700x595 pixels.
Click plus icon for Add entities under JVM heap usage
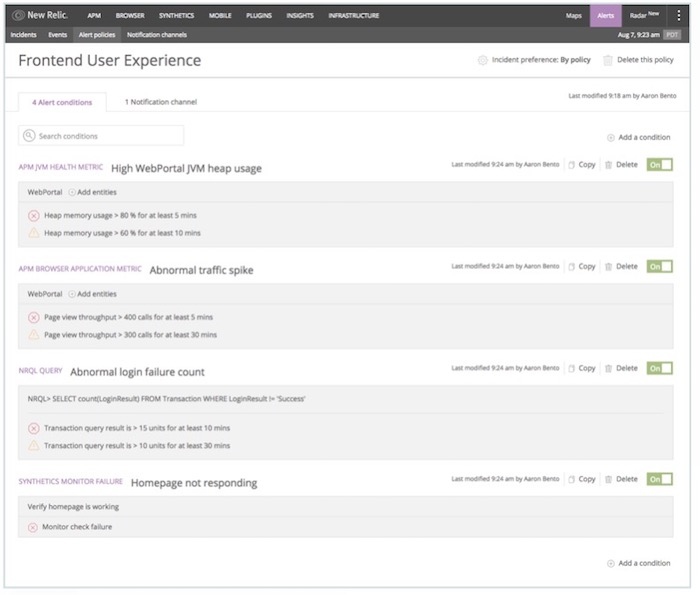click(x=72, y=192)
